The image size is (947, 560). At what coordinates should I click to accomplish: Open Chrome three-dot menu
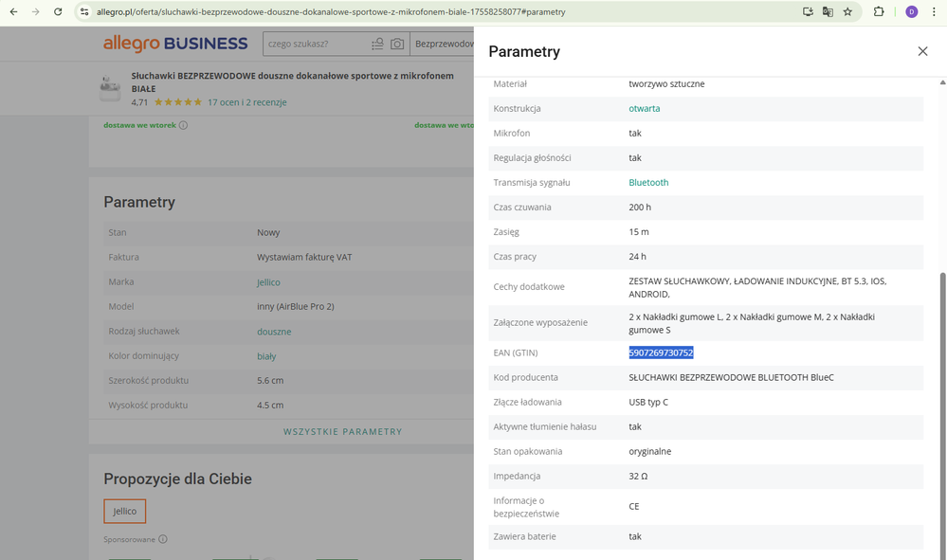click(x=933, y=12)
